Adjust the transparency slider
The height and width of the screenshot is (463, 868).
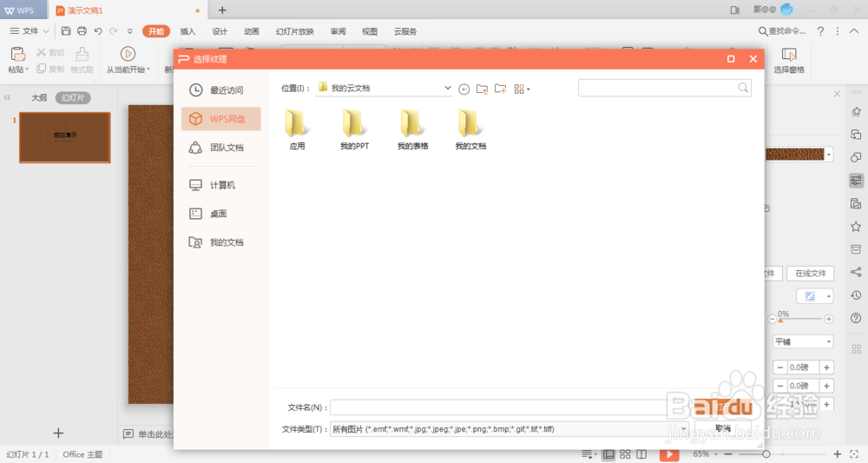[780, 320]
